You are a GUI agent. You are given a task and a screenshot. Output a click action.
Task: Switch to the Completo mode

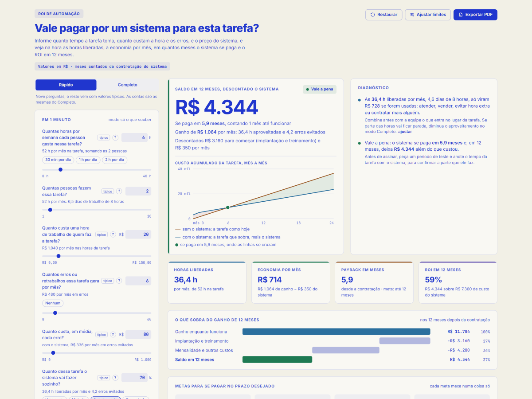point(128,85)
